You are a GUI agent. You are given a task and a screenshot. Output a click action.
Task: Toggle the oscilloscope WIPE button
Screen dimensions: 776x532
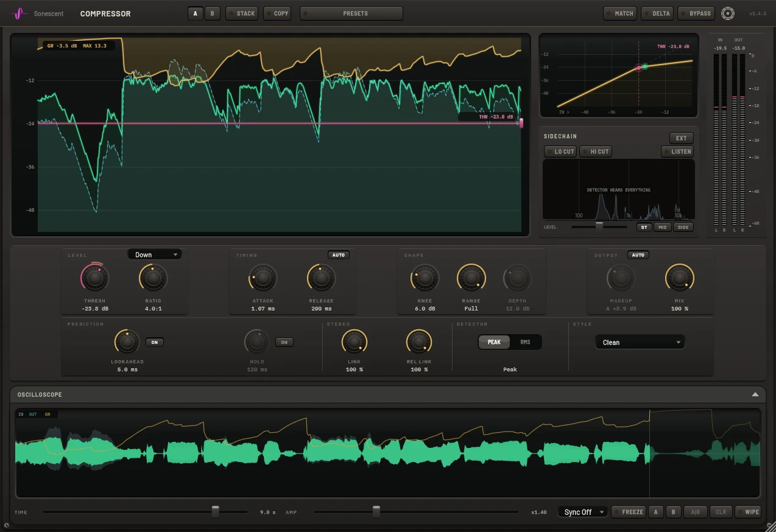pyautogui.click(x=749, y=512)
